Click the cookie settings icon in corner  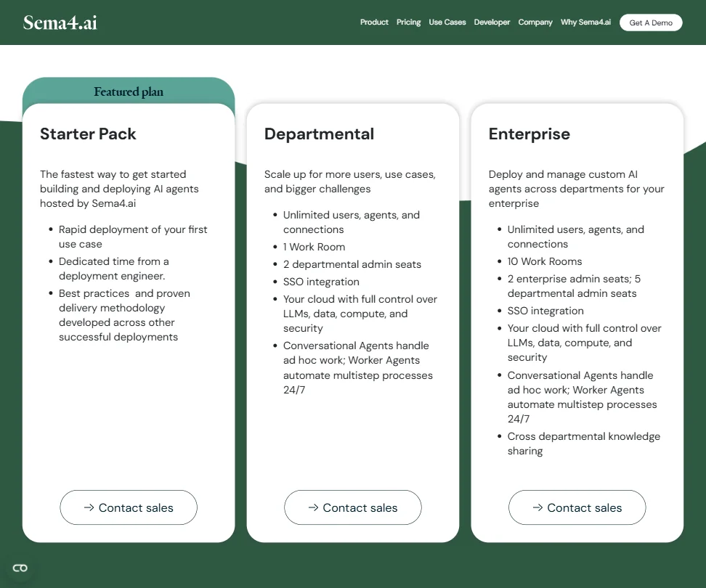pos(20,568)
